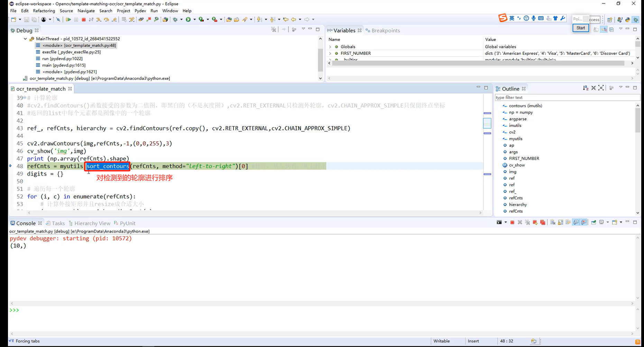The height and width of the screenshot is (347, 644).
Task: Toggle Show Logical Structure in Variables view
Action: pyautogui.click(x=604, y=30)
